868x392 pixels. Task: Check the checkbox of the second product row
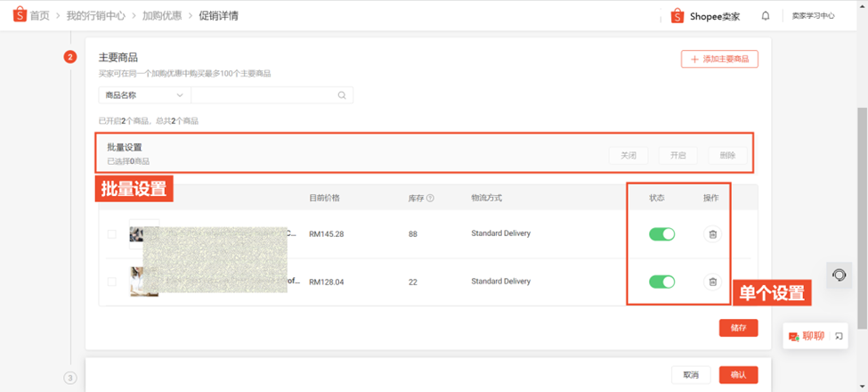112,282
